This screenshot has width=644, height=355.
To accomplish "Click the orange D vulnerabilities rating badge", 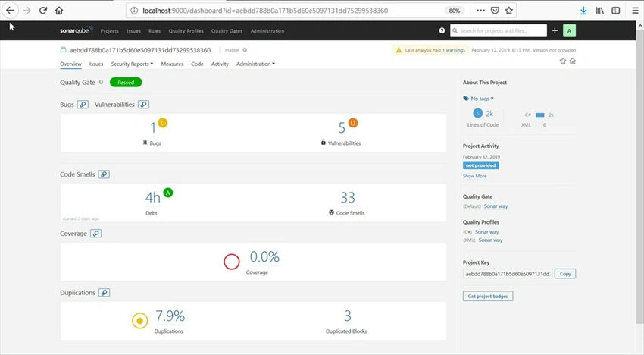I will [353, 123].
